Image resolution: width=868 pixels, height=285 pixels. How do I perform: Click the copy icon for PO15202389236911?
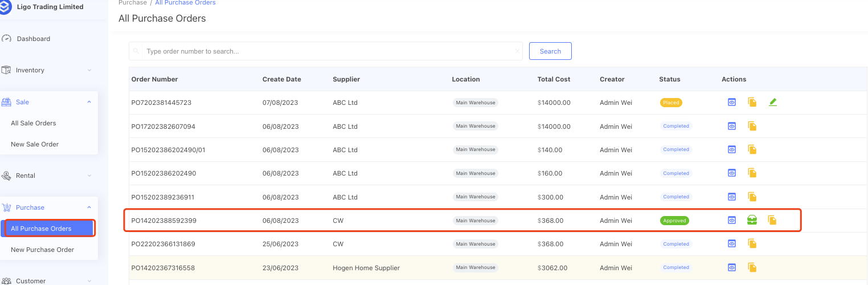(752, 197)
